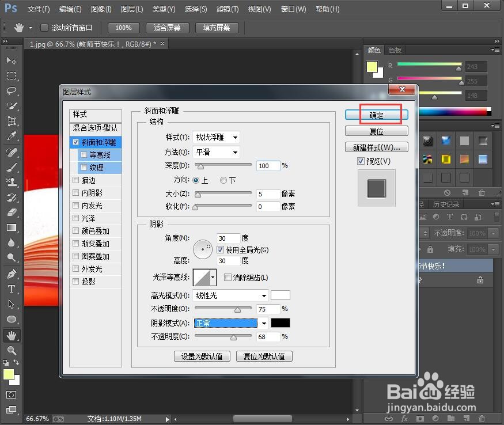Select the Path Selection tool
This screenshot has height=425, width=504.
[12, 304]
